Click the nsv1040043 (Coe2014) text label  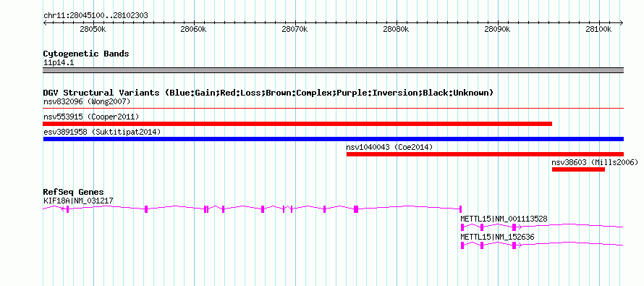[x=389, y=147]
